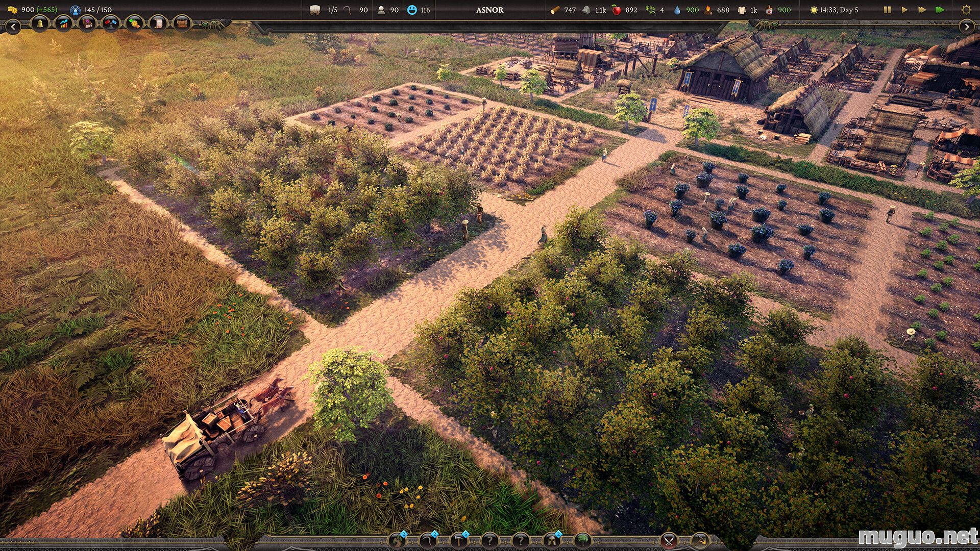
Task: Click the apple food resource 892
Action: click(x=625, y=10)
